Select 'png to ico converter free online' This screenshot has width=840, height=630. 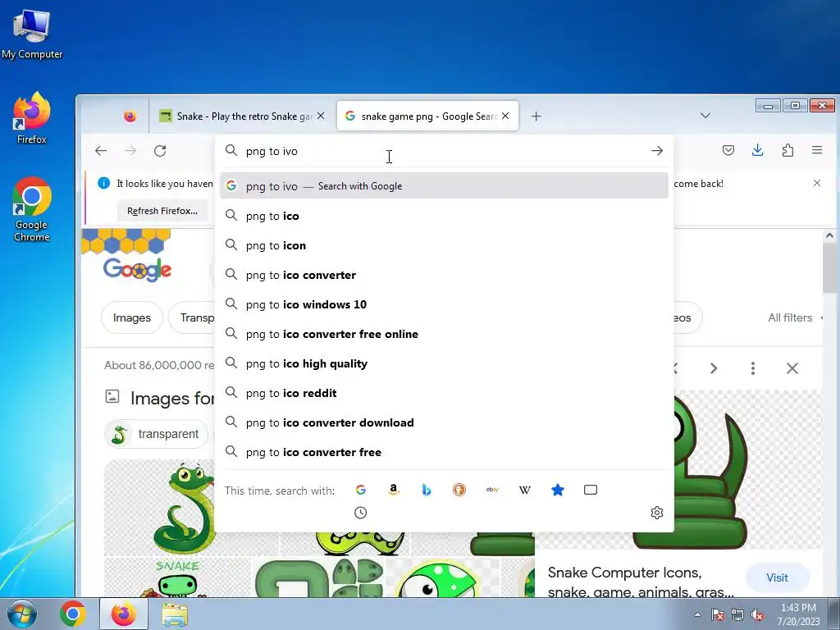444,334
